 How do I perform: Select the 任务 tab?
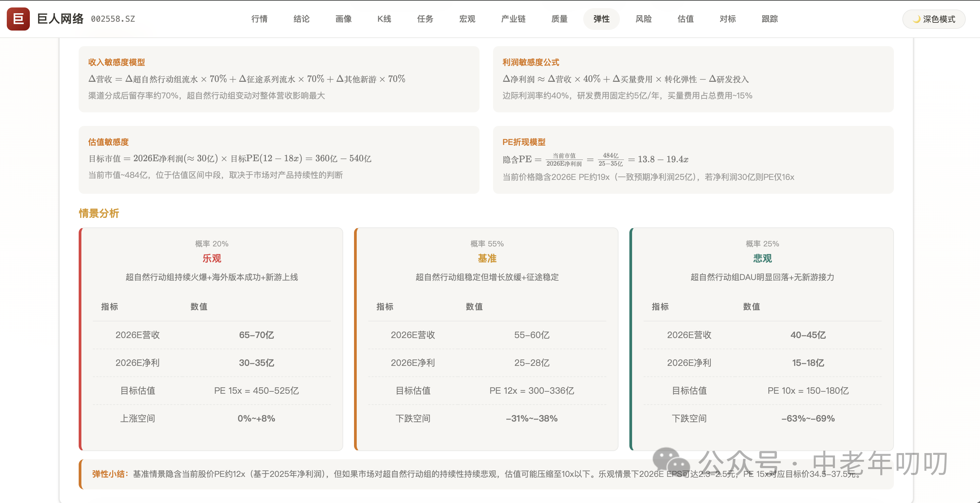425,19
